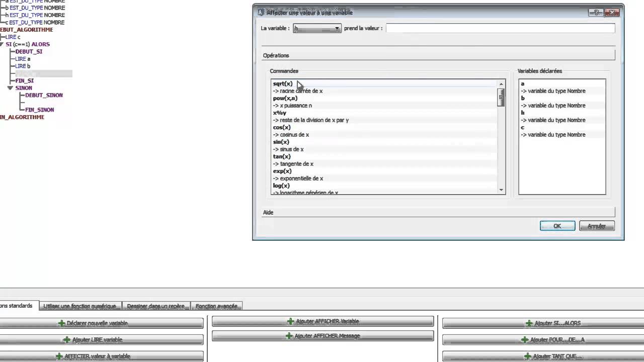The width and height of the screenshot is (644, 362).
Task: Switch to 'Fonction avancée' tab
Action: tap(217, 306)
